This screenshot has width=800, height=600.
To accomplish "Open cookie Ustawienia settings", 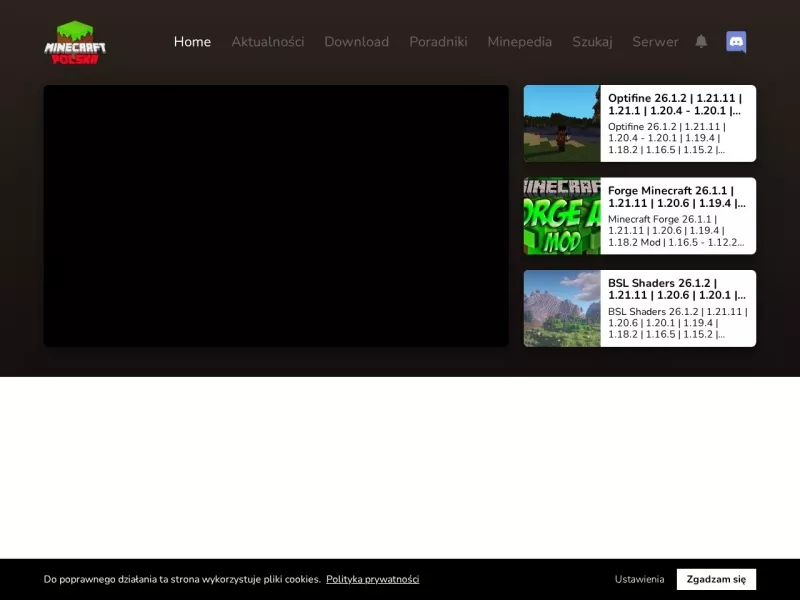I will pos(639,579).
